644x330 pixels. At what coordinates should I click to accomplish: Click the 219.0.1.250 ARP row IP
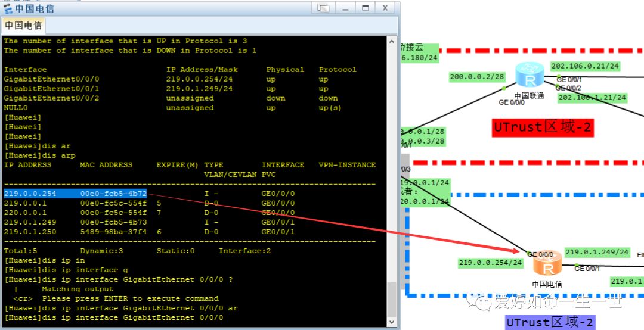click(30, 232)
